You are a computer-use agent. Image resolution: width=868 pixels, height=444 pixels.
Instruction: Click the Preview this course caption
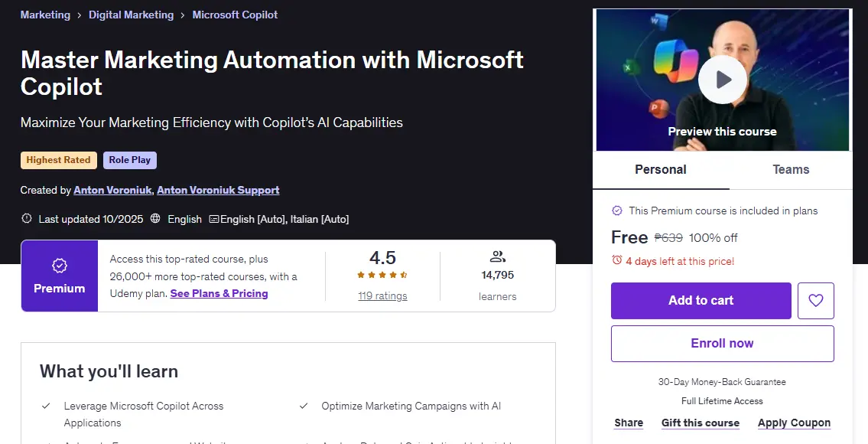click(722, 132)
